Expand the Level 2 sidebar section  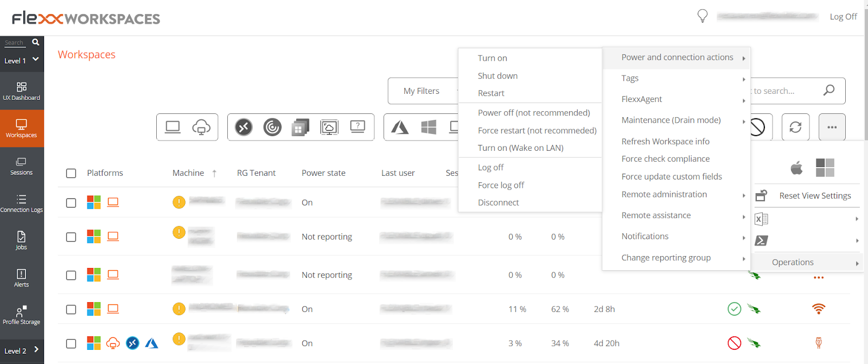click(22, 350)
